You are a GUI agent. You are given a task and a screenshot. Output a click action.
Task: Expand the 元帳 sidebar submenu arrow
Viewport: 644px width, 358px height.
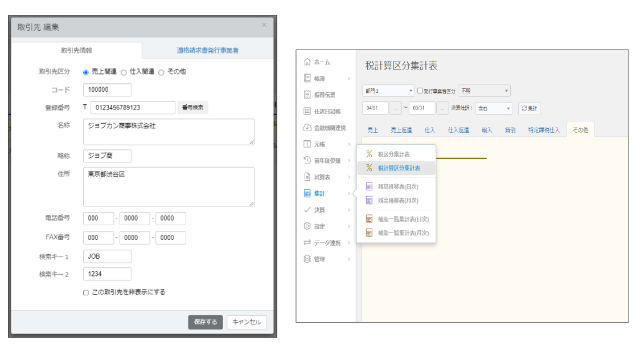pos(349,144)
